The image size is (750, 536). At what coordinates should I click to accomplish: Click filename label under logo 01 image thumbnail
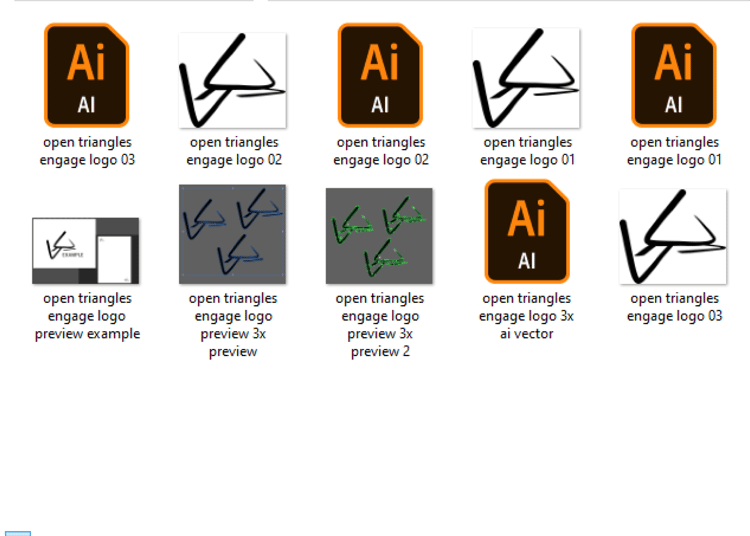[528, 151]
